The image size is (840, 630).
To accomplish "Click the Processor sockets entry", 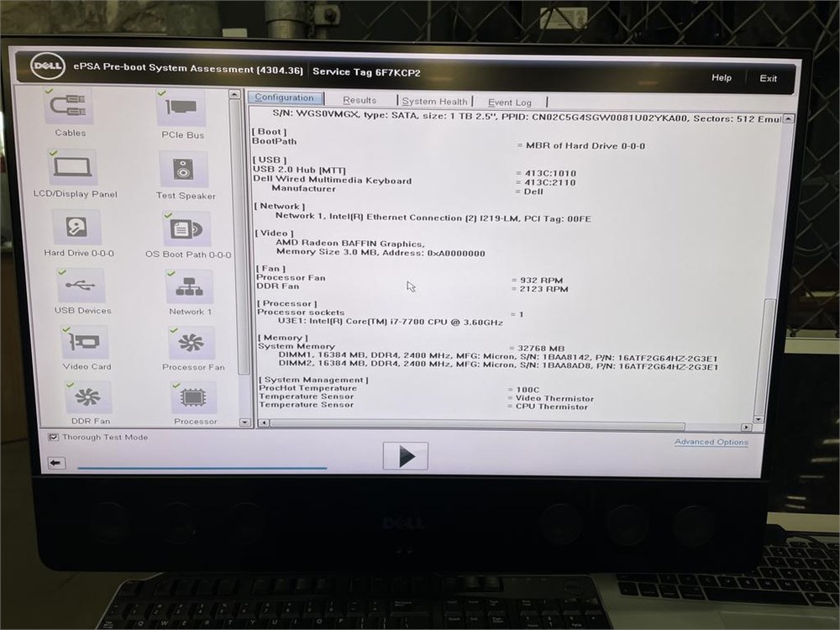I will click(x=301, y=312).
